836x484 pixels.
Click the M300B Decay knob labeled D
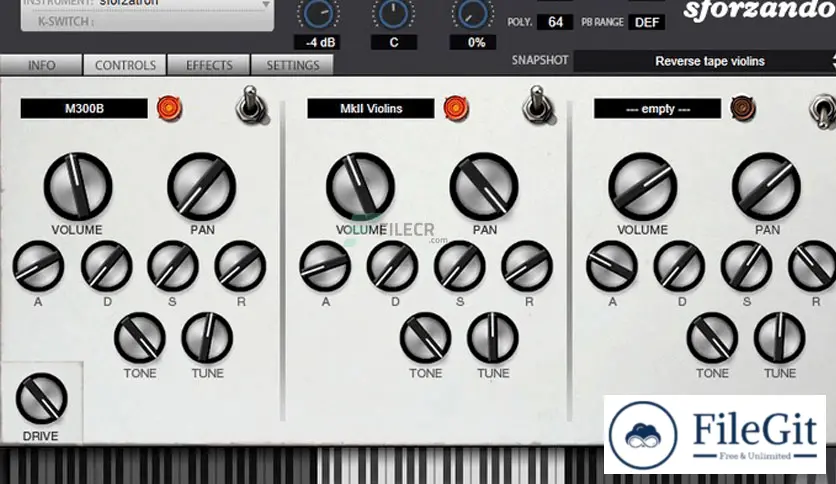(107, 266)
